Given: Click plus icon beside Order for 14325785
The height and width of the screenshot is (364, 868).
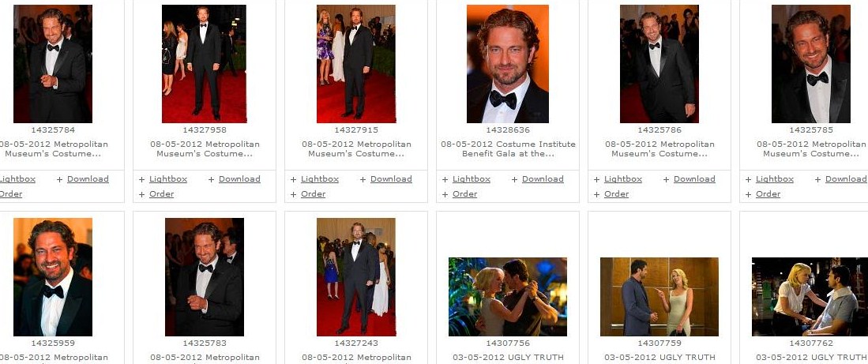Looking at the screenshot, I should tap(748, 194).
